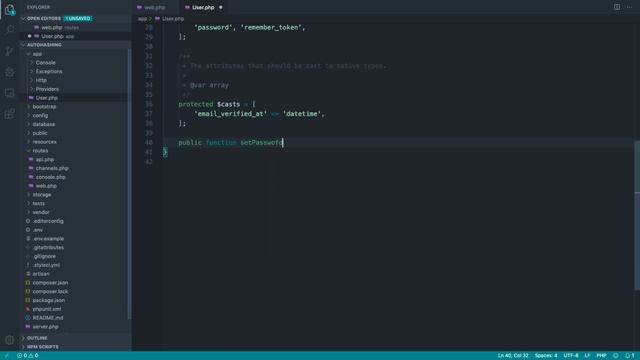Open the .gitignore file
The image size is (640, 360).
pyautogui.click(x=76, y=256)
